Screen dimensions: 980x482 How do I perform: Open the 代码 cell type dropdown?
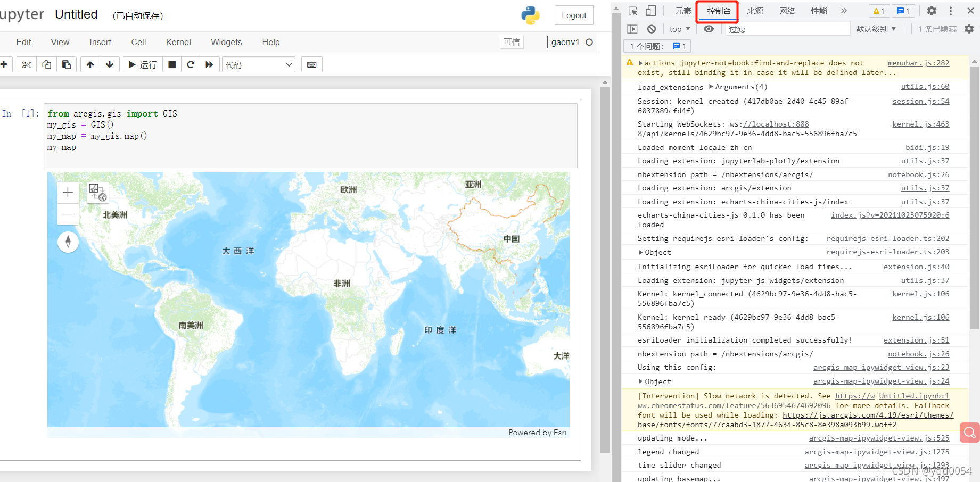click(258, 64)
